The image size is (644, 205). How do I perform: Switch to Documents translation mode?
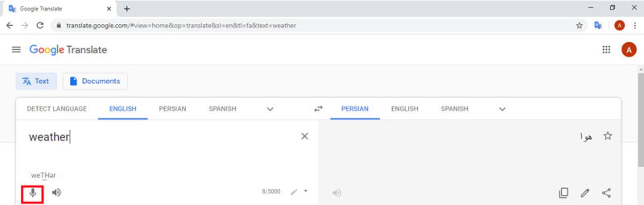click(95, 81)
